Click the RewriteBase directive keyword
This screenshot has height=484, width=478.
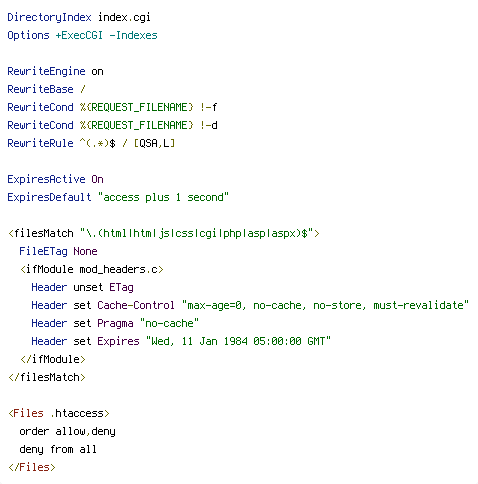pos(40,89)
